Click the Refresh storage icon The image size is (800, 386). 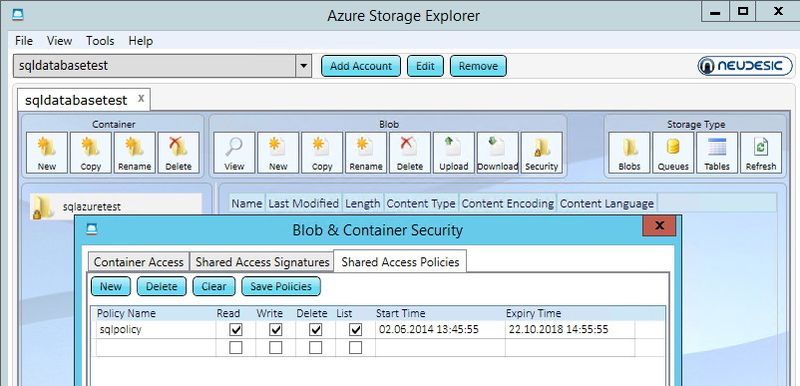761,153
